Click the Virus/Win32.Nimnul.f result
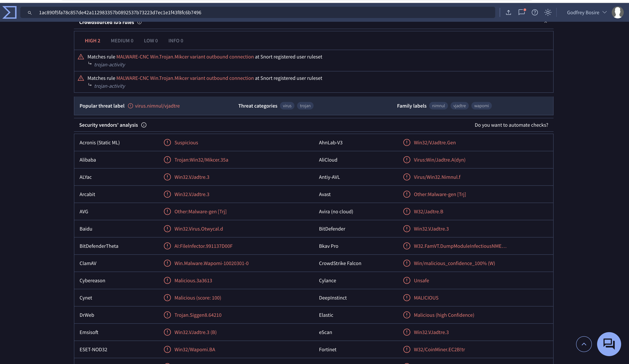Viewport: 629px width, 364px height. click(x=437, y=177)
